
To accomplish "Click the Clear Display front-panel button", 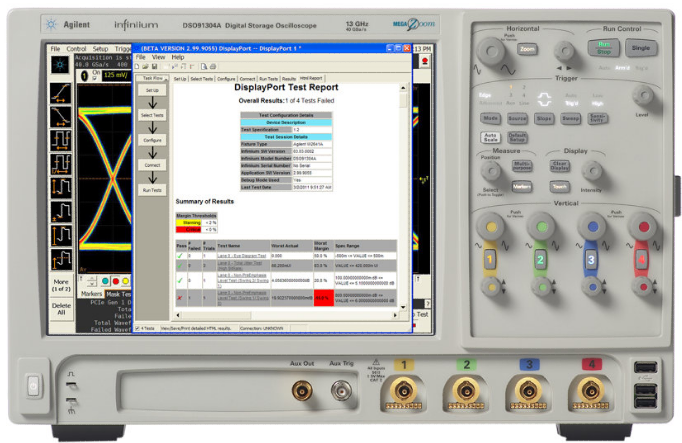I will (559, 166).
